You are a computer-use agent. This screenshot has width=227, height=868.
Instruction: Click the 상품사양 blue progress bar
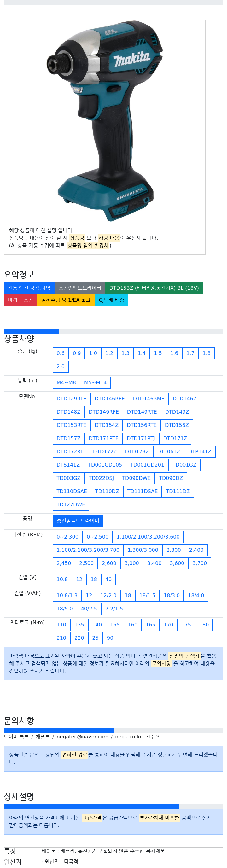coord(31,331)
